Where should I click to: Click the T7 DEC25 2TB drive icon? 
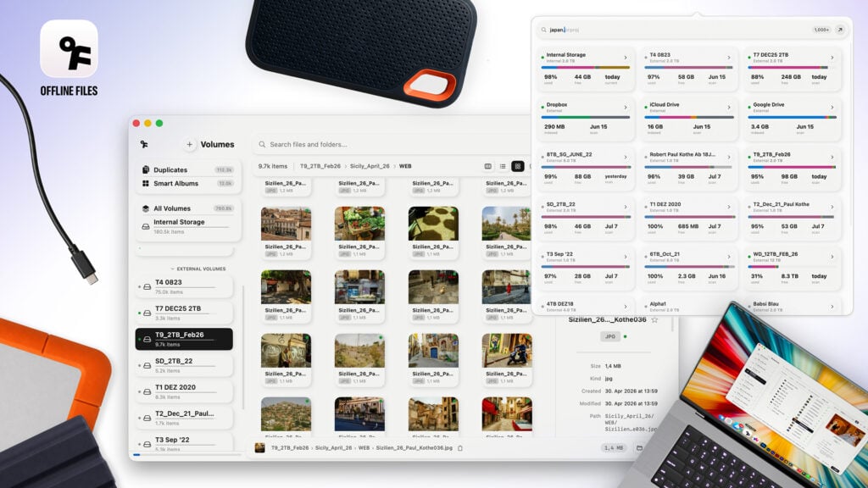coord(147,313)
